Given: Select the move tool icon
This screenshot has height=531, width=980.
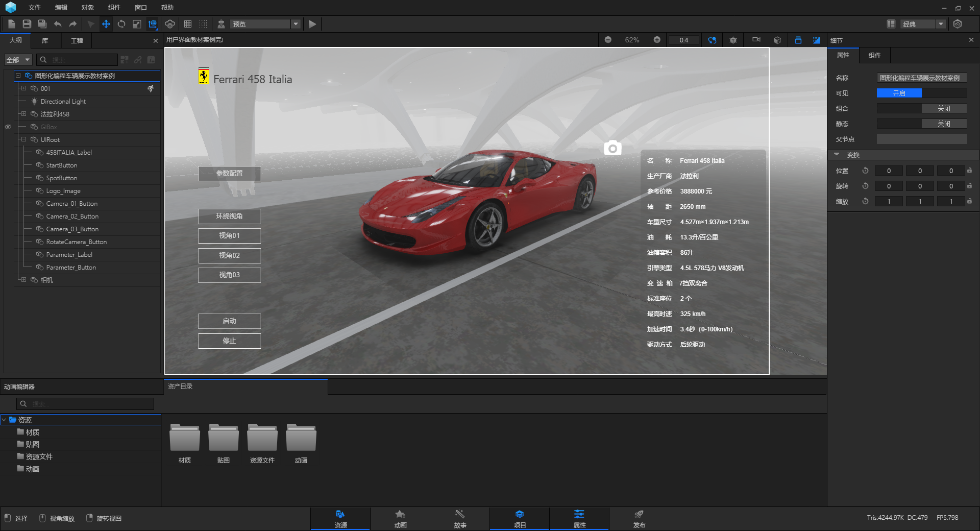Looking at the screenshot, I should (106, 24).
